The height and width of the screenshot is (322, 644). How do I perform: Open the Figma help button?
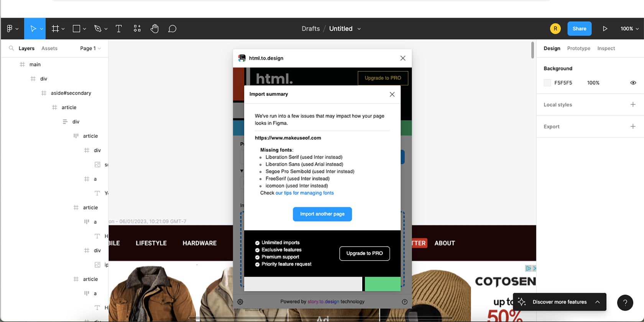(x=625, y=302)
